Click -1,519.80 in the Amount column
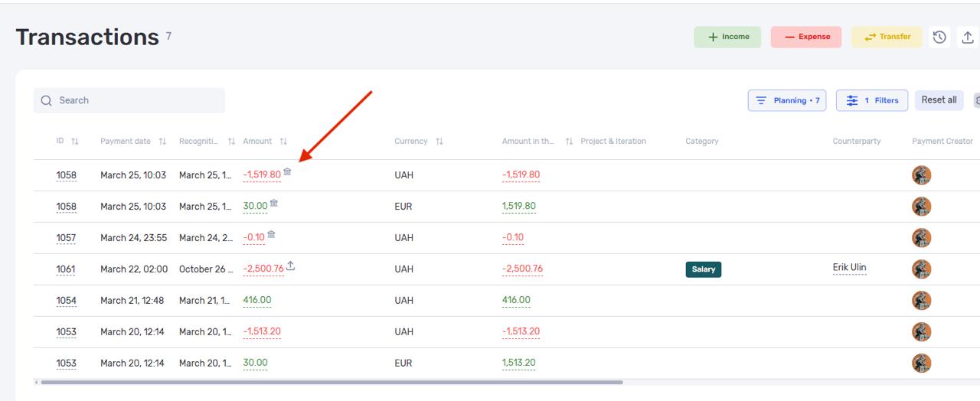Image resolution: width=980 pixels, height=401 pixels. point(262,175)
